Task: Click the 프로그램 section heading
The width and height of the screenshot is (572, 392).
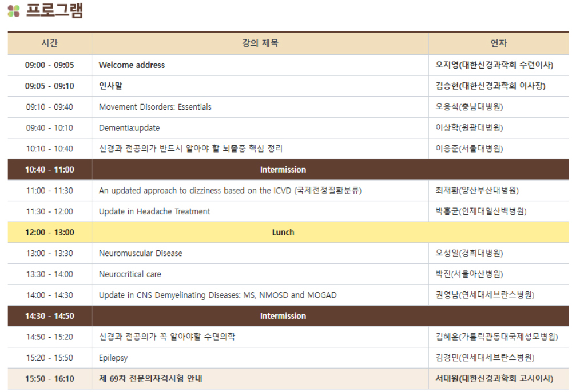Action: tap(54, 11)
